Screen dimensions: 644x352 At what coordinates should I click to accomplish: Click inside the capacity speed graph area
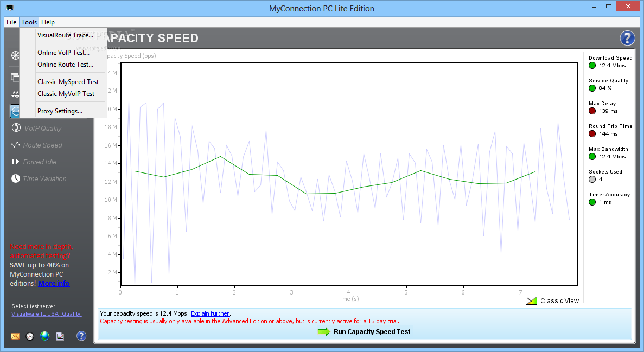pos(349,174)
